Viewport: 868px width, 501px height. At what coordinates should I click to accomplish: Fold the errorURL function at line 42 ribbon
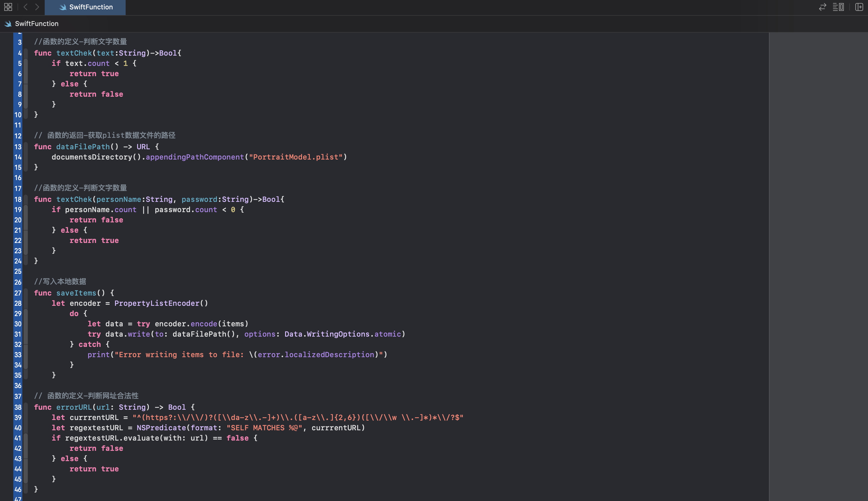[x=26, y=448]
